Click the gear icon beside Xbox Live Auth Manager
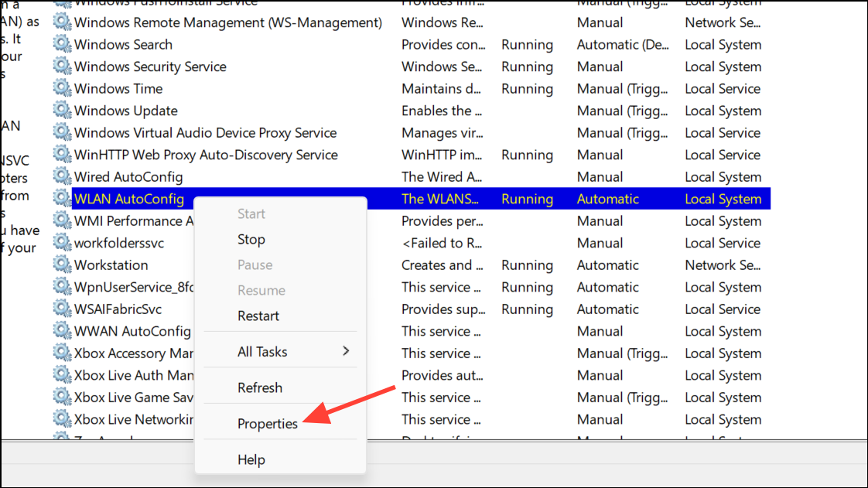Image resolution: width=868 pixels, height=488 pixels. [62, 375]
